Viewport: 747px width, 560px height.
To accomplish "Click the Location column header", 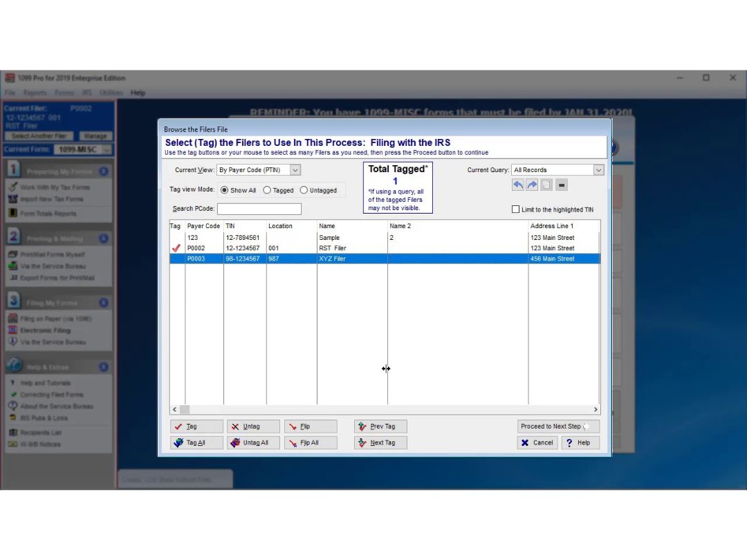I will pyautogui.click(x=292, y=225).
